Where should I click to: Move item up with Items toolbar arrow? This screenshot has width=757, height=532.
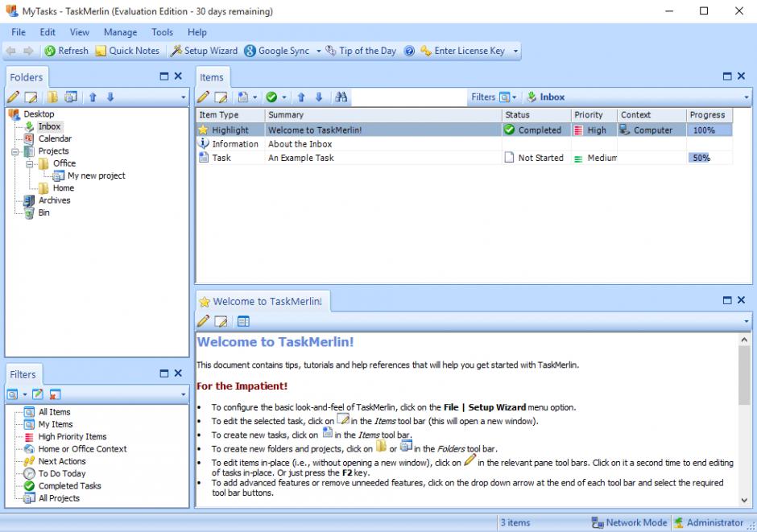[x=300, y=97]
